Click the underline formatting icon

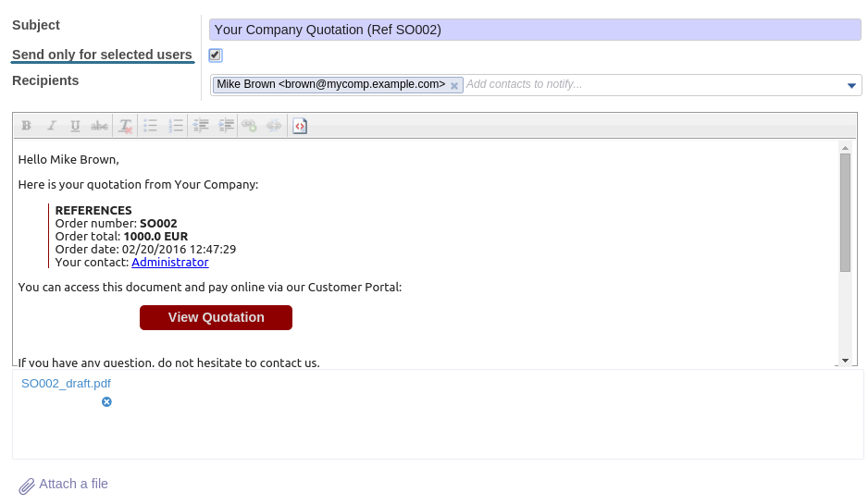click(76, 126)
